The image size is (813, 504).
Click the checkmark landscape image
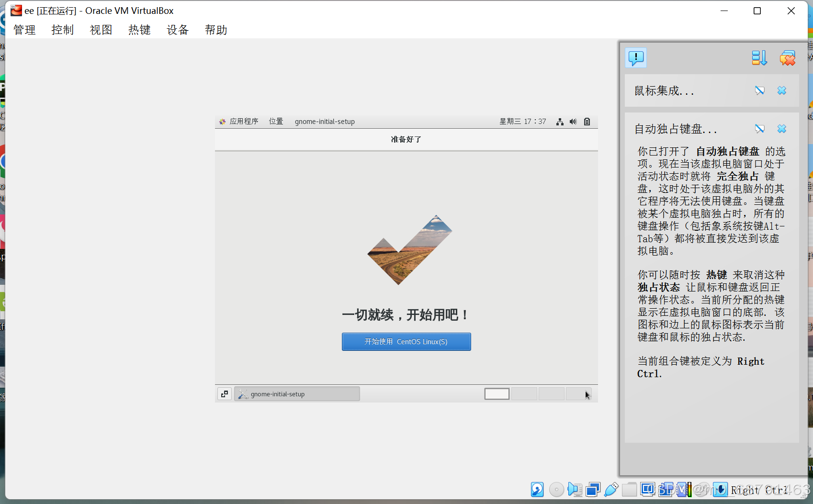click(410, 250)
